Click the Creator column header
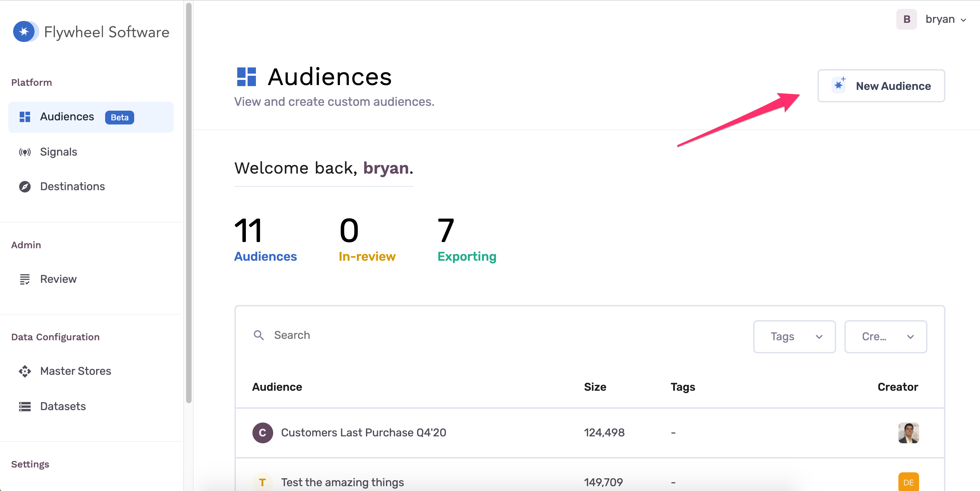Screen dimensions: 980x491 click(897, 387)
